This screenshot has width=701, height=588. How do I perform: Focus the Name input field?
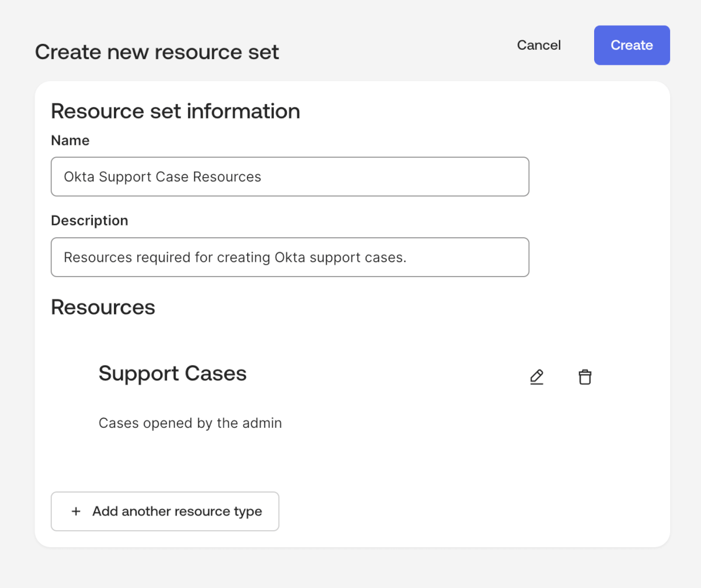pos(290,177)
